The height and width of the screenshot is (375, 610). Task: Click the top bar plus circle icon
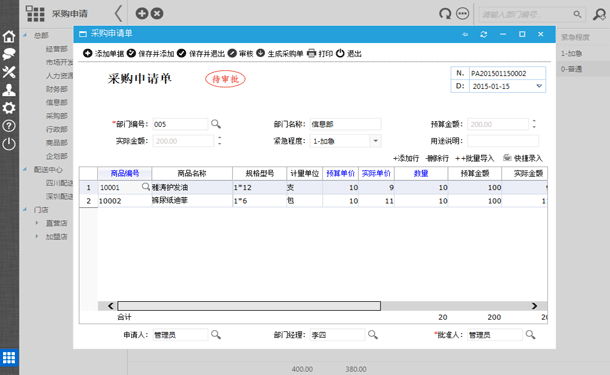pyautogui.click(x=142, y=14)
